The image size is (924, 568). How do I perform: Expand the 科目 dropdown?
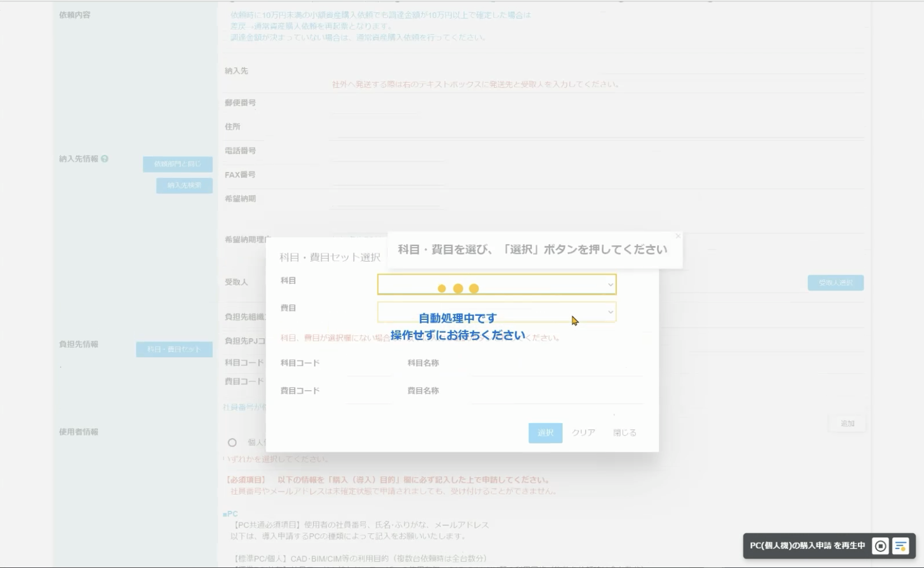496,285
